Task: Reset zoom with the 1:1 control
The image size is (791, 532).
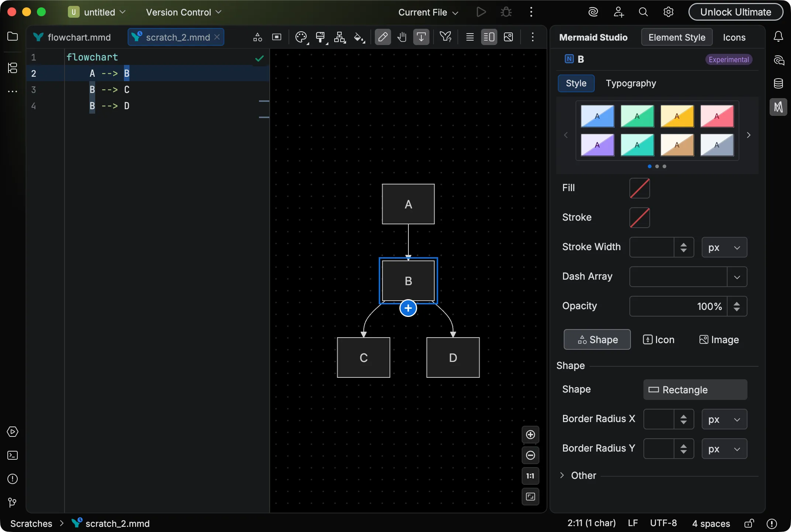Action: (531, 476)
